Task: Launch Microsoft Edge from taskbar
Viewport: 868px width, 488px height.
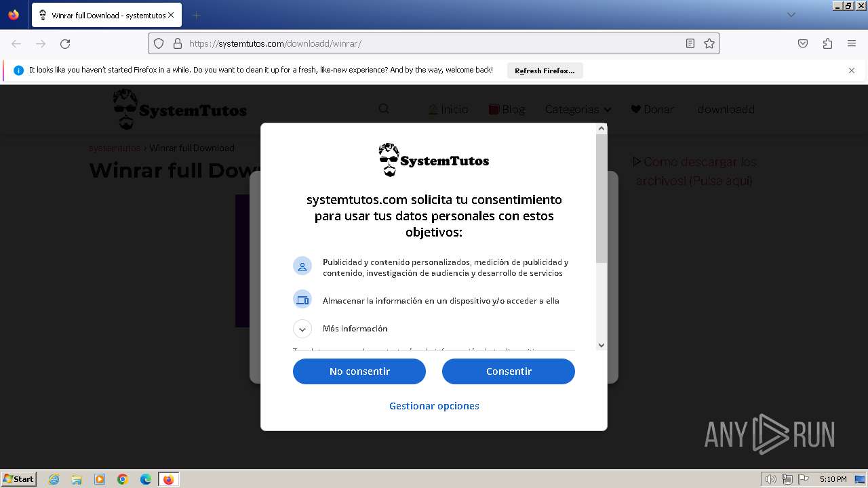Action: (146, 479)
